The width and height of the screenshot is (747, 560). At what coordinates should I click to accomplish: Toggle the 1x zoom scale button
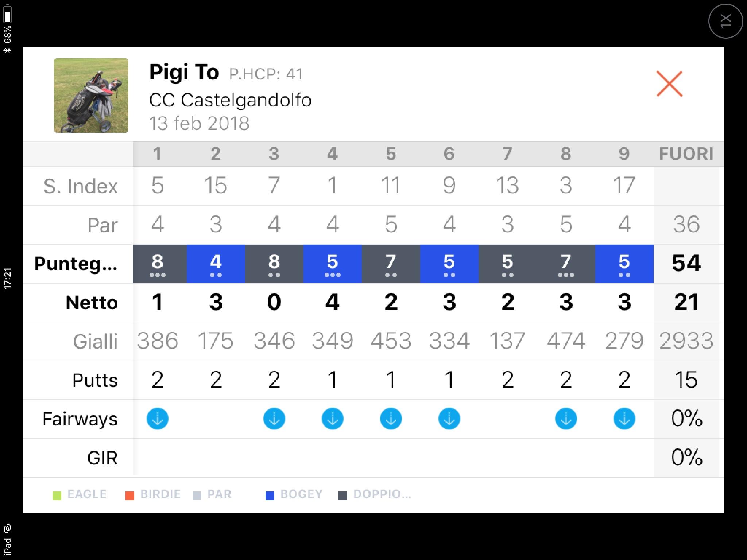(725, 21)
